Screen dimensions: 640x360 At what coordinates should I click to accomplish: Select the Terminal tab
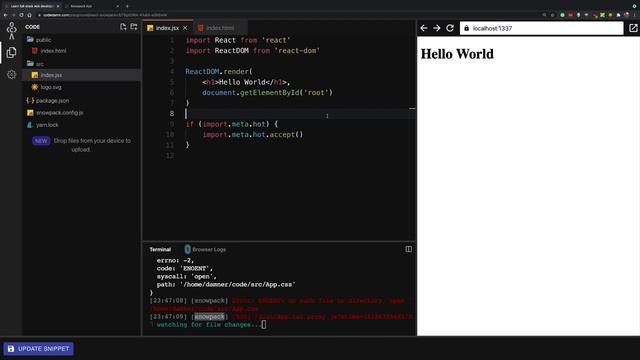160,249
